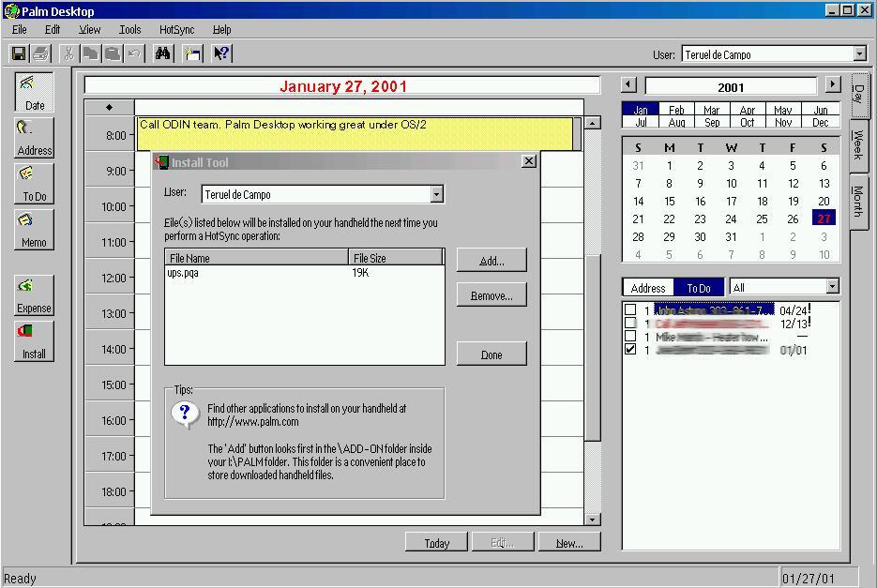Image resolution: width=877 pixels, height=588 pixels.
Task: Click the 2001 year field
Action: (731, 86)
